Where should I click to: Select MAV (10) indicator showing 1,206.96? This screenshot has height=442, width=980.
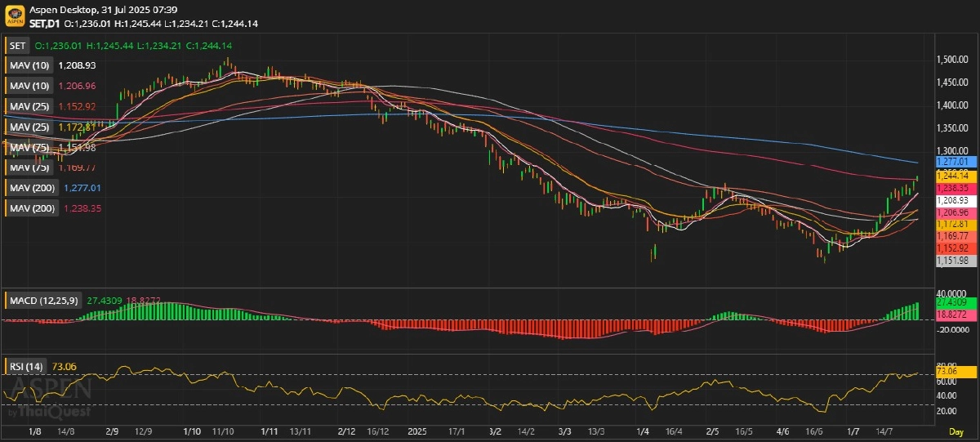click(29, 85)
